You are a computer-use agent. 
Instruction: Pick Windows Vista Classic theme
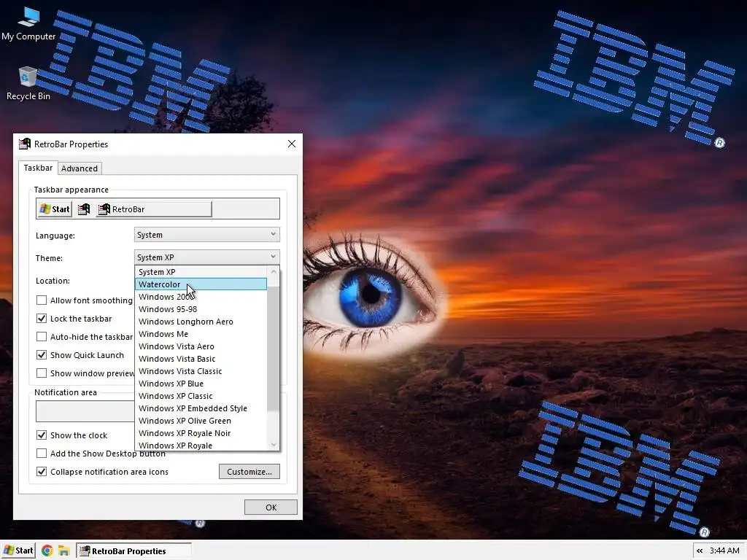(201, 371)
